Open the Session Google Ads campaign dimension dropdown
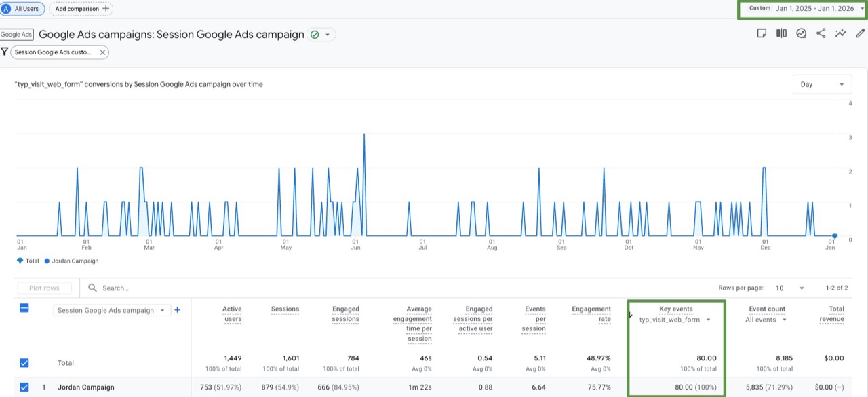This screenshot has height=397, width=868. [x=112, y=310]
